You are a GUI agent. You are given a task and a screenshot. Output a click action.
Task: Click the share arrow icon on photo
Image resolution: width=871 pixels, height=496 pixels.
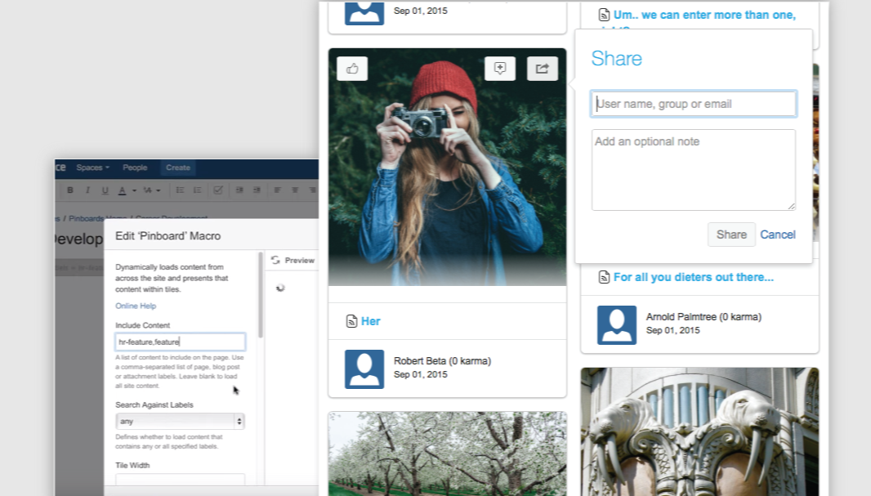click(x=542, y=68)
